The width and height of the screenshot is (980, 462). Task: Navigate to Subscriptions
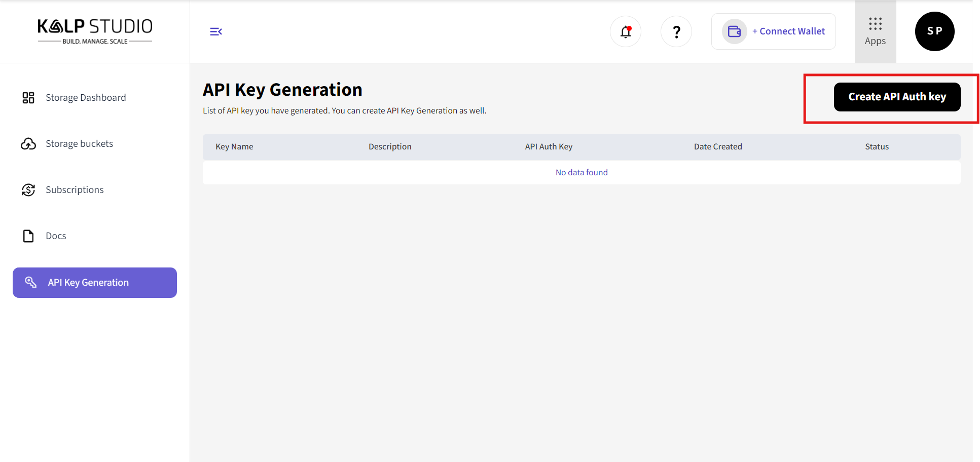[x=75, y=190]
